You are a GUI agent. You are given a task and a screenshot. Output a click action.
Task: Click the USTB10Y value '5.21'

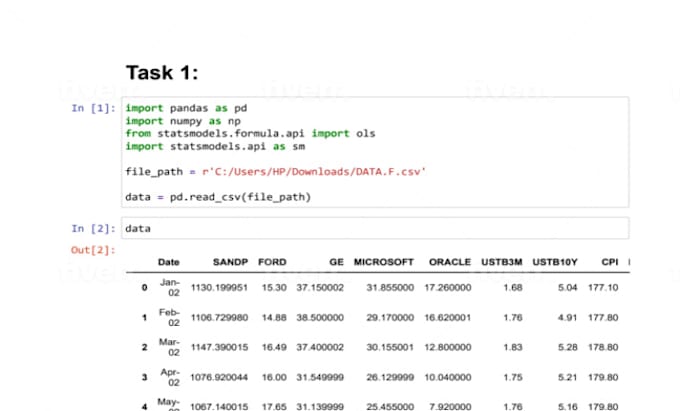568,377
